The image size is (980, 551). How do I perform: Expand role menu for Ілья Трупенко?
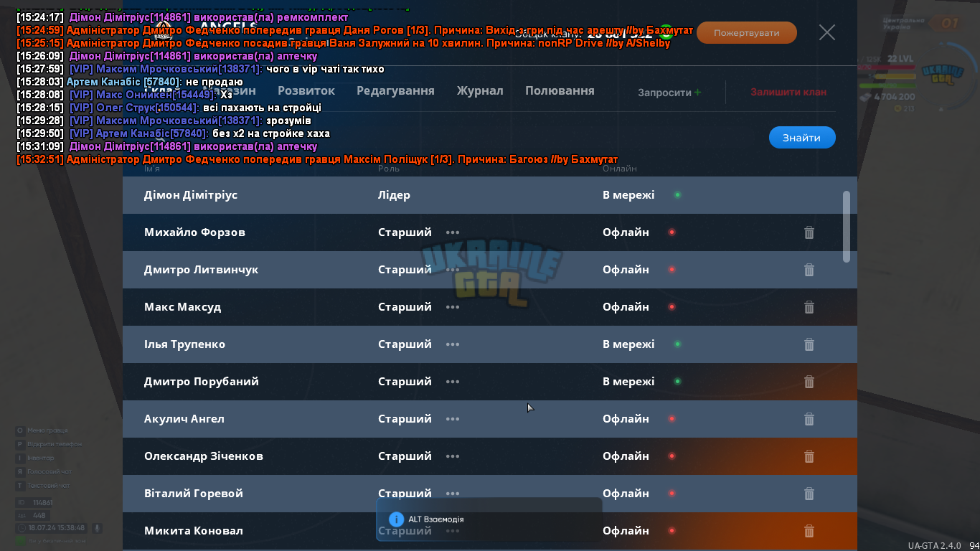453,344
